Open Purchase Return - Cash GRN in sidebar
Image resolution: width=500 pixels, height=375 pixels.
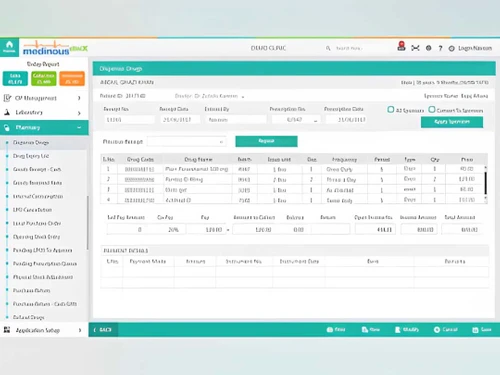coord(45,304)
